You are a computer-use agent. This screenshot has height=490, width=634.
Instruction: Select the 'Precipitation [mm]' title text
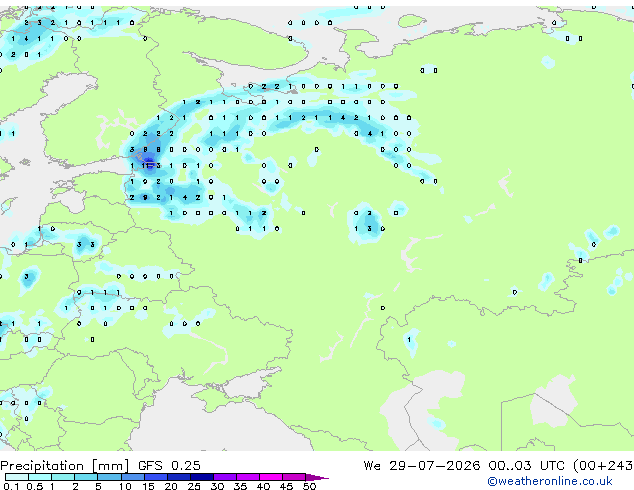[x=65, y=466]
